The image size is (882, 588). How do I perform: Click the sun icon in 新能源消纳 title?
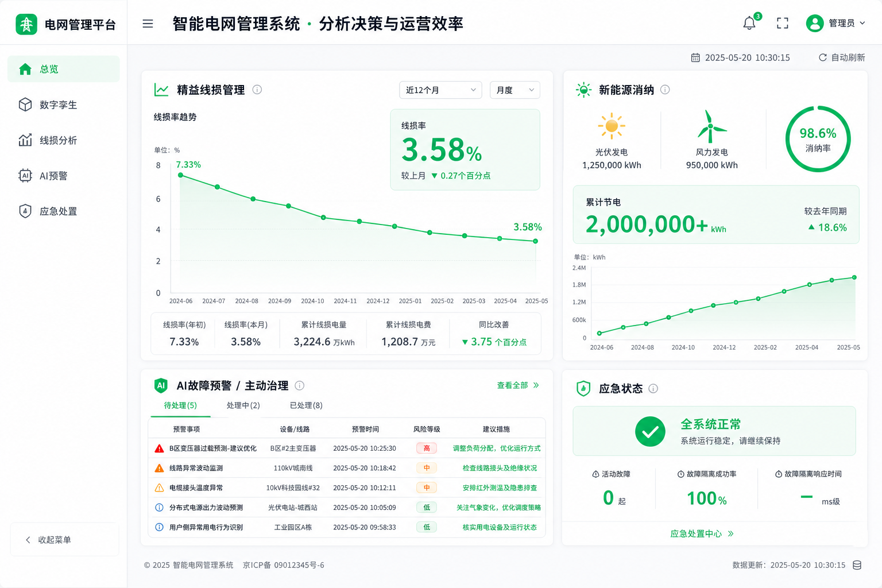coord(583,90)
